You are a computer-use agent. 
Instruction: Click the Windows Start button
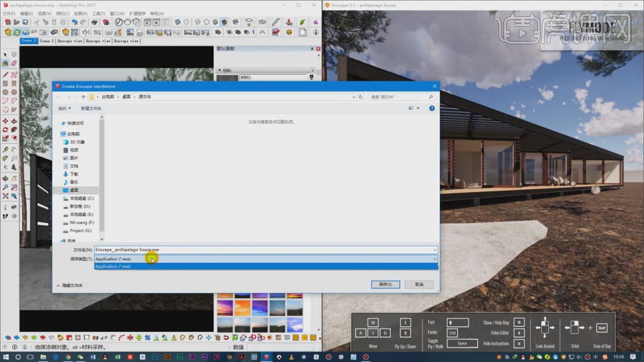[x=6, y=357]
